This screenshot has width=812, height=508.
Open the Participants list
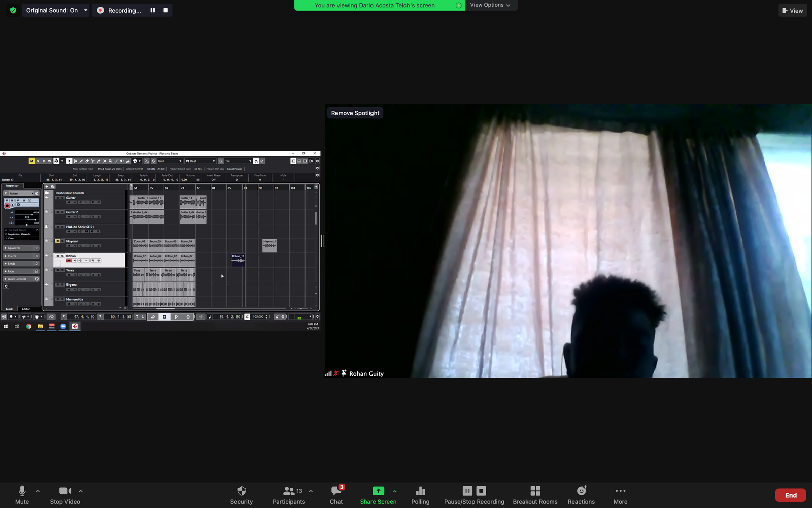pyautogui.click(x=289, y=491)
